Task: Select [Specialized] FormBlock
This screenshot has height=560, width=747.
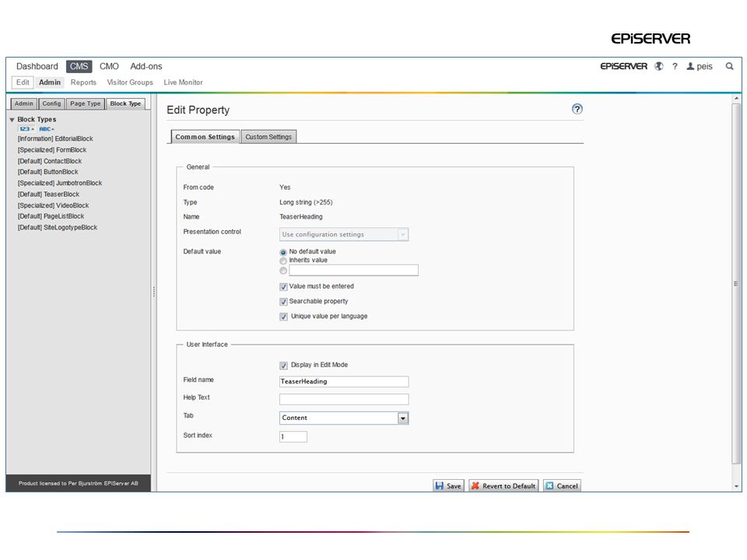Action: coord(52,150)
